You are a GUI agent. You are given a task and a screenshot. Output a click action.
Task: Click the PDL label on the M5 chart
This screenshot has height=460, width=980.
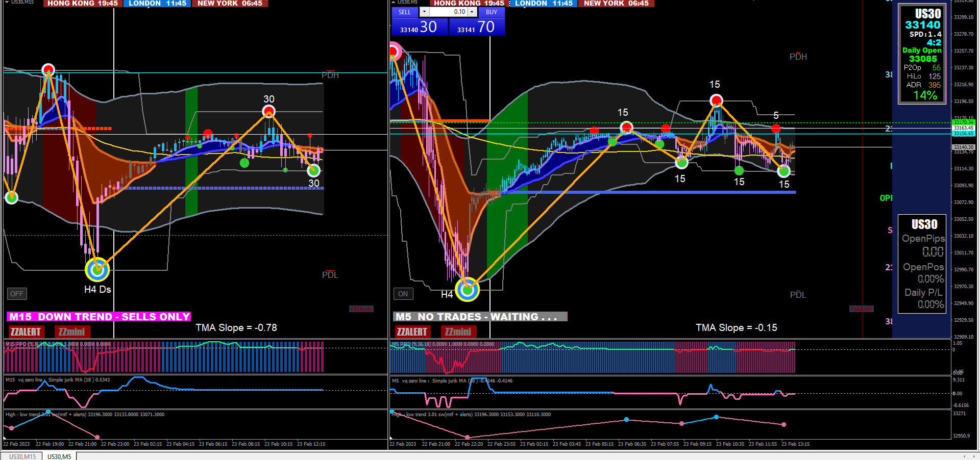(798, 295)
